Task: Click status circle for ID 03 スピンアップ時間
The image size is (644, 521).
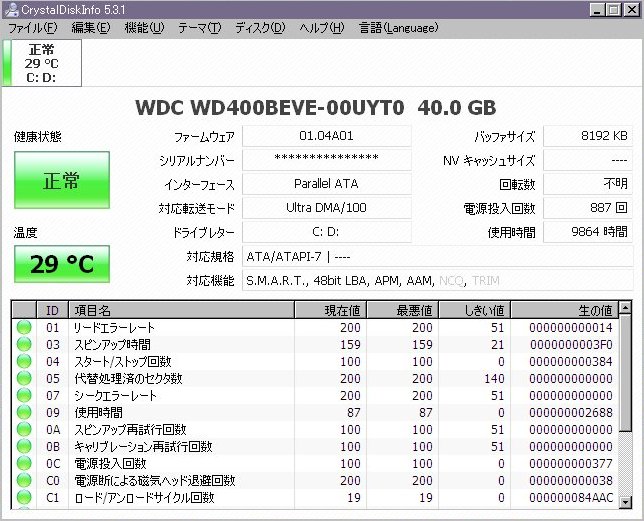Action: click(24, 344)
